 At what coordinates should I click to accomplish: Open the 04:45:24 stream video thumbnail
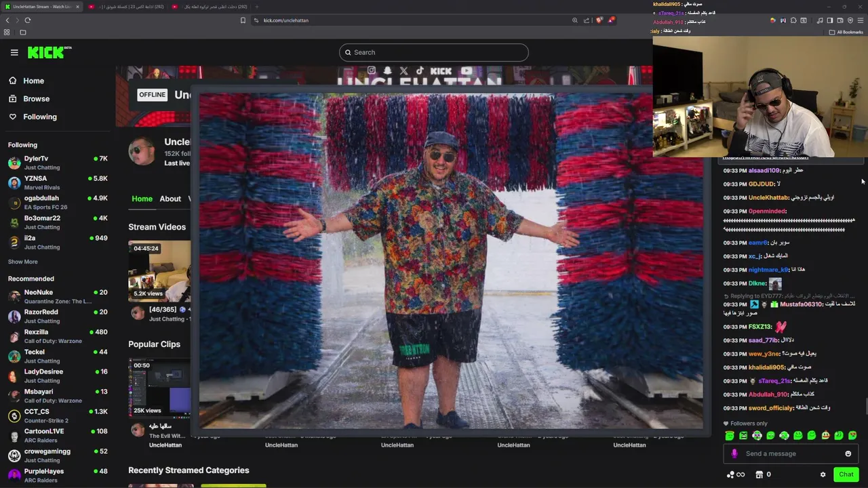coord(159,271)
